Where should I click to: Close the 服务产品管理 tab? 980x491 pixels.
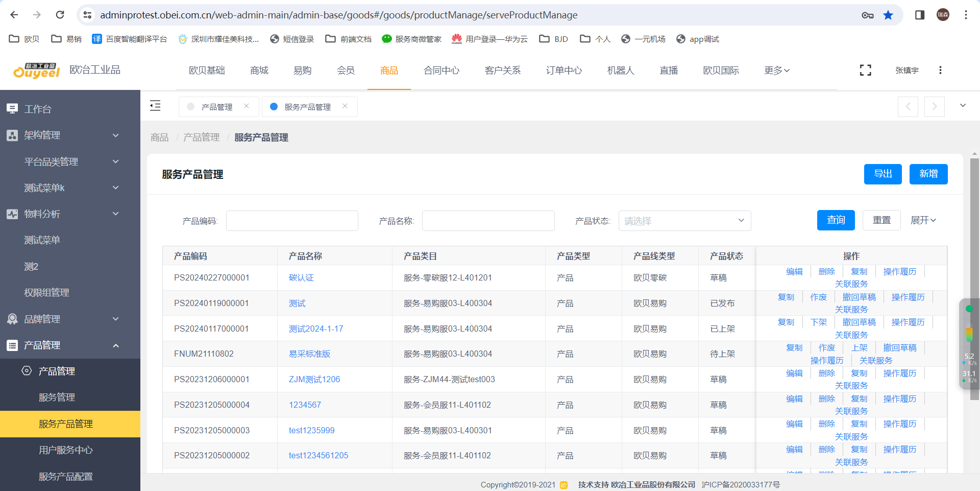click(345, 106)
